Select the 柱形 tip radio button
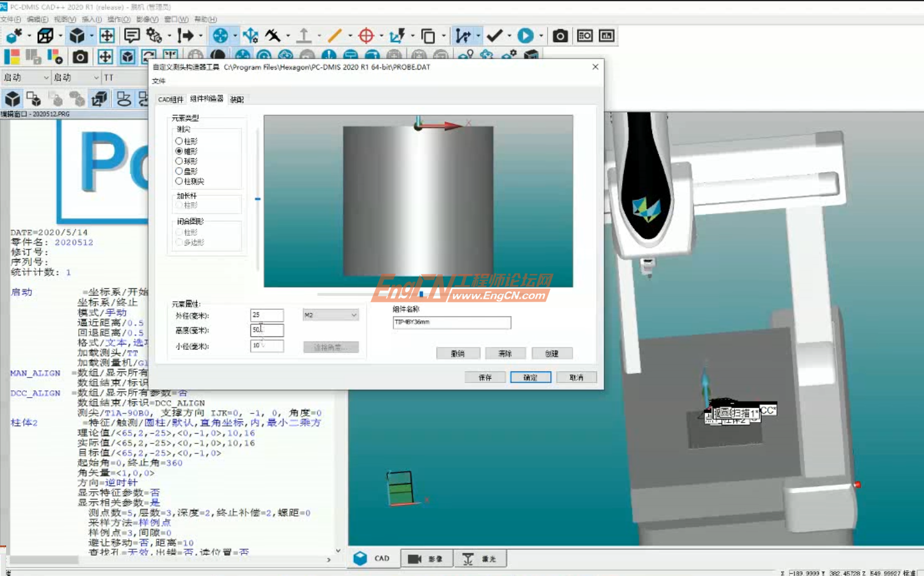This screenshot has width=924, height=576. click(x=179, y=141)
